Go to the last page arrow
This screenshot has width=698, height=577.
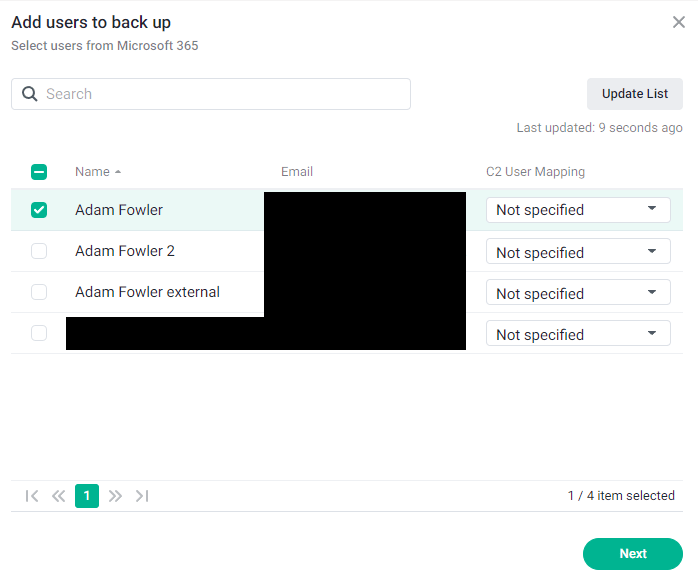pyautogui.click(x=142, y=496)
